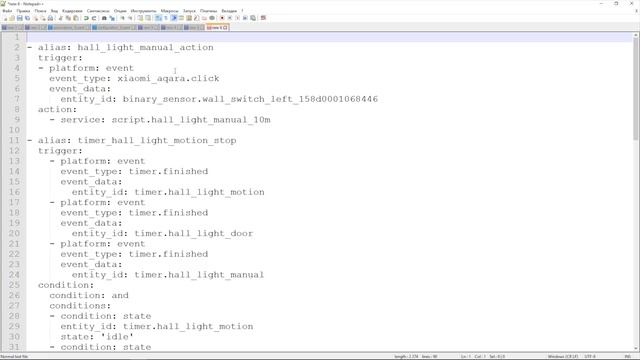The image size is (640, 360).
Task: Open the Document Map toolbar icon
Action: (x=189, y=18)
